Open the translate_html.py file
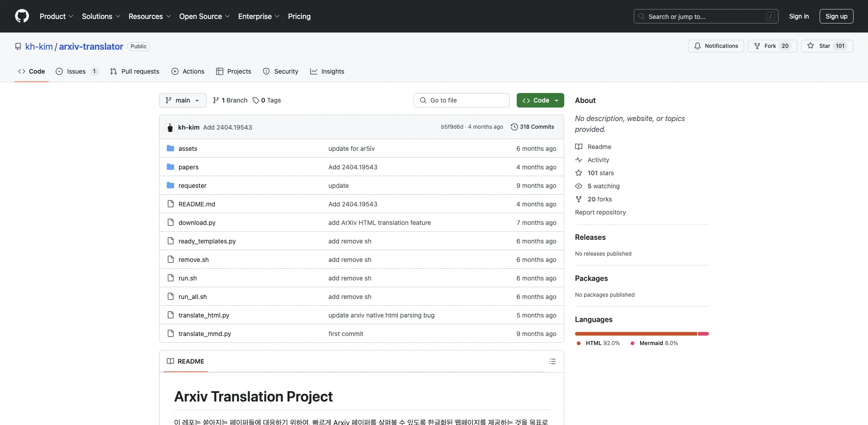 pyautogui.click(x=204, y=315)
